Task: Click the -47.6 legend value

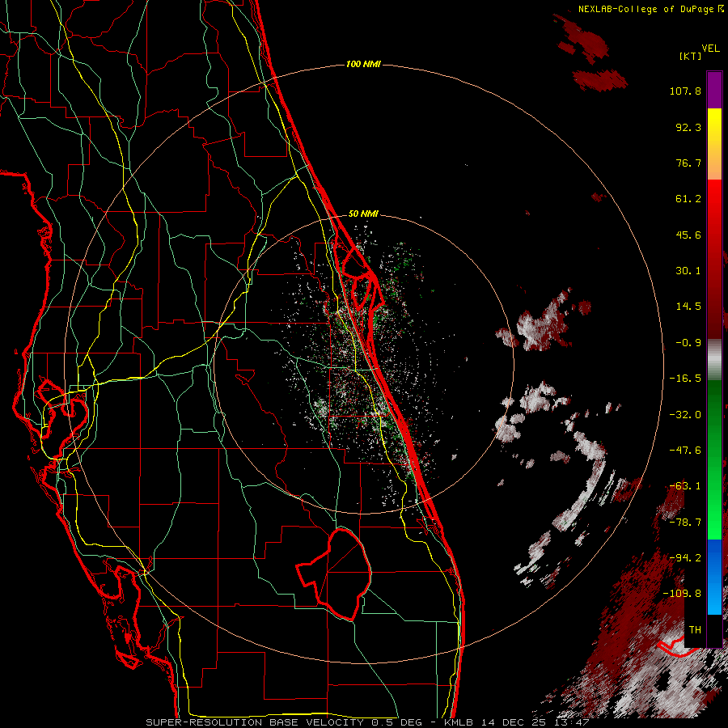Action: pos(685,451)
